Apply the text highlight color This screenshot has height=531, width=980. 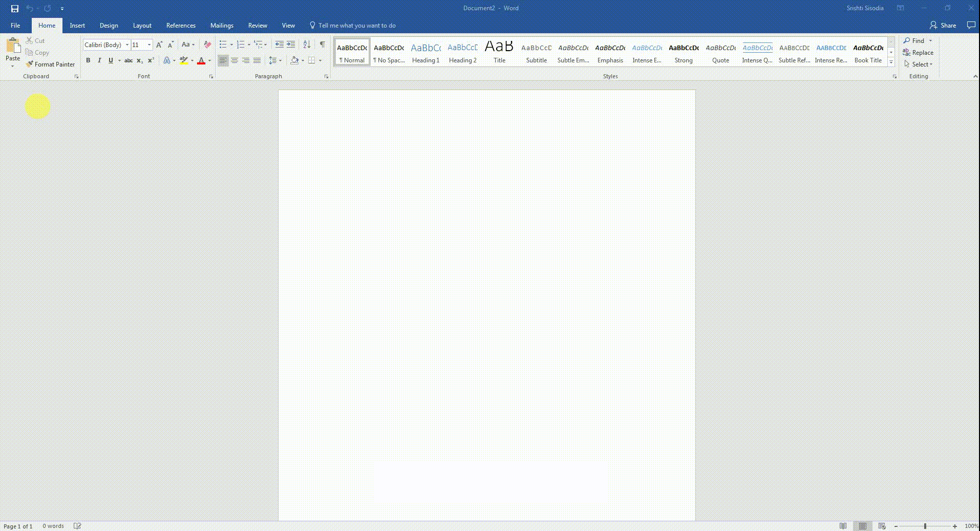coord(184,60)
